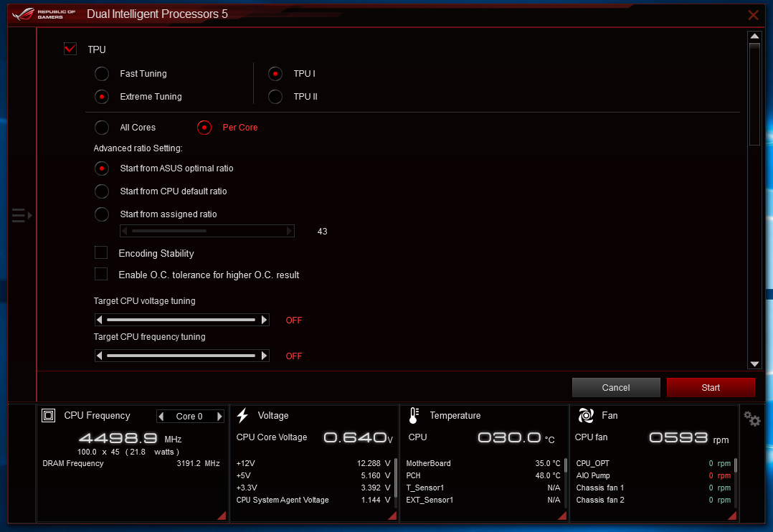Click Start to begin tuning
Viewport: 773px width, 532px height.
pos(711,388)
